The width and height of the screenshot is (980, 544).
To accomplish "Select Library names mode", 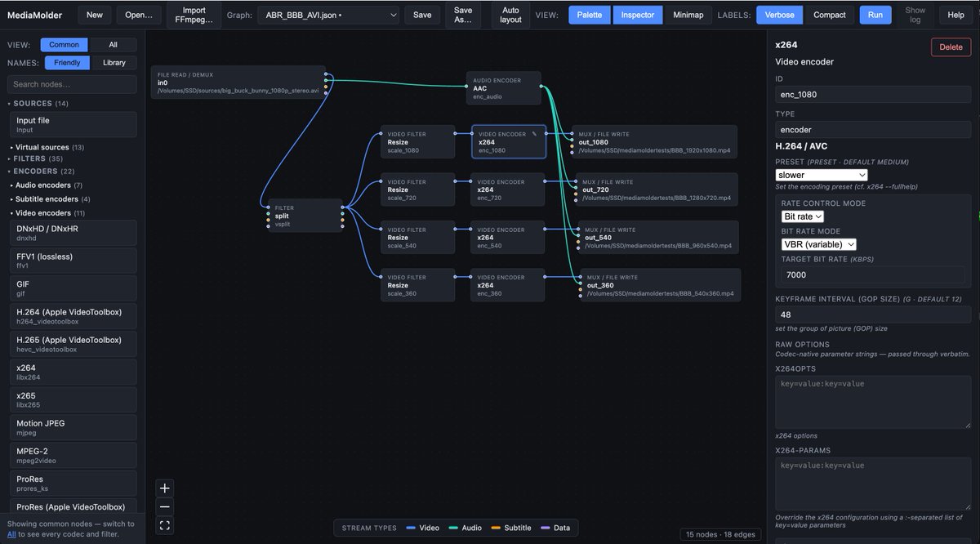I will point(114,63).
